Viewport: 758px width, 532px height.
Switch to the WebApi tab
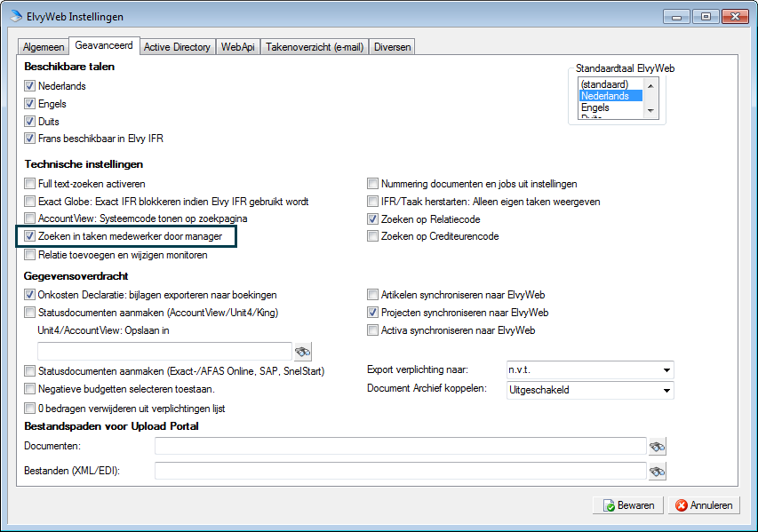pyautogui.click(x=238, y=47)
